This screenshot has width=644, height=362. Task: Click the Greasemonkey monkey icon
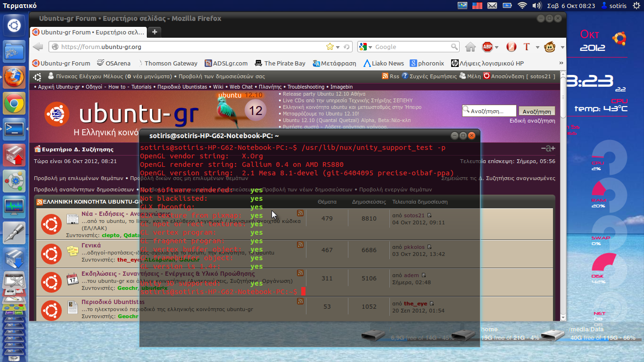(x=549, y=47)
